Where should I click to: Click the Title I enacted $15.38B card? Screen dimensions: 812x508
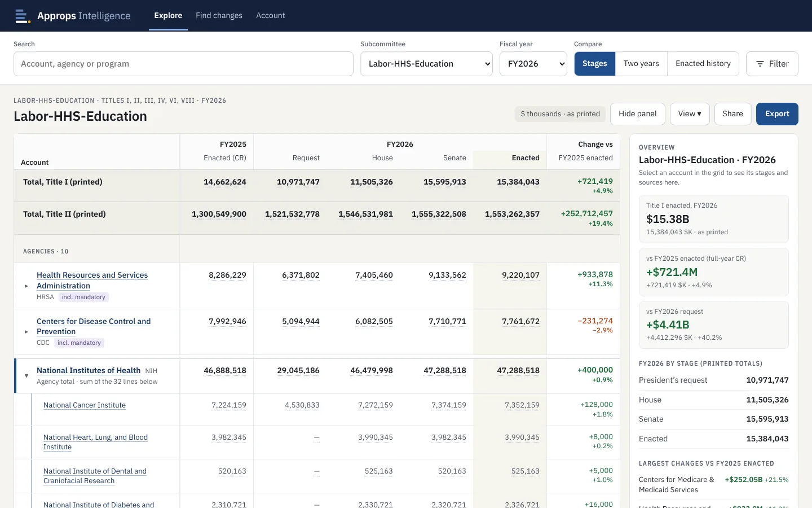pyautogui.click(x=714, y=219)
